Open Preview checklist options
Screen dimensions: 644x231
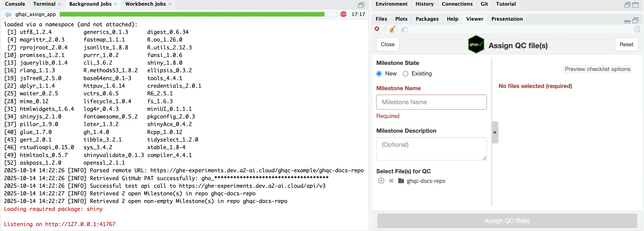click(597, 69)
